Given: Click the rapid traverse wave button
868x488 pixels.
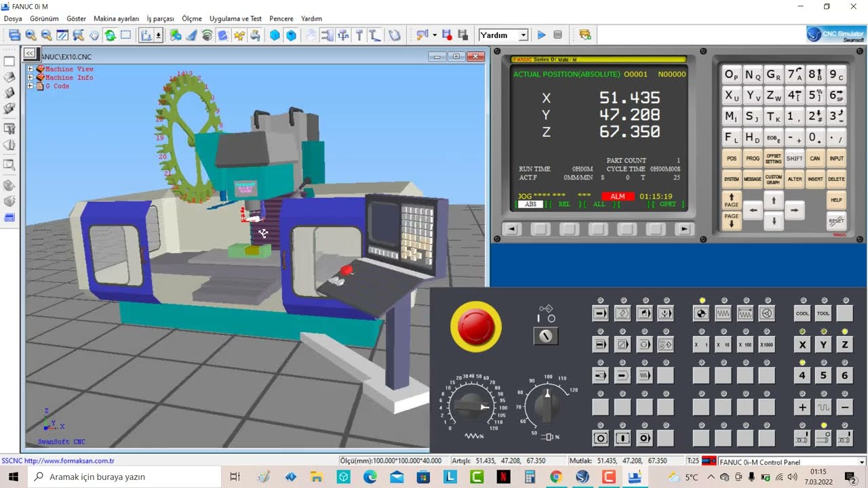Looking at the screenshot, I should tap(823, 407).
